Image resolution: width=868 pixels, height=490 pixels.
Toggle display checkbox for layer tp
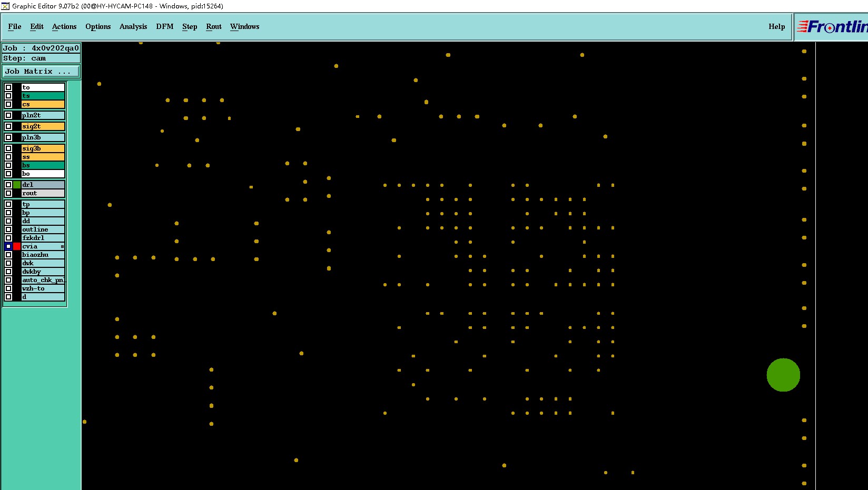click(8, 204)
